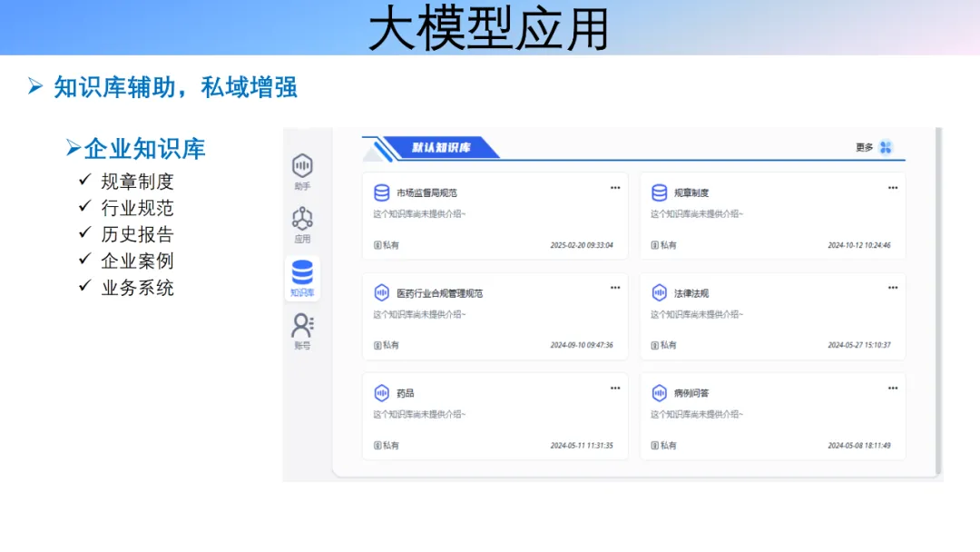Open the options menu on 病例问答 card

point(893,386)
